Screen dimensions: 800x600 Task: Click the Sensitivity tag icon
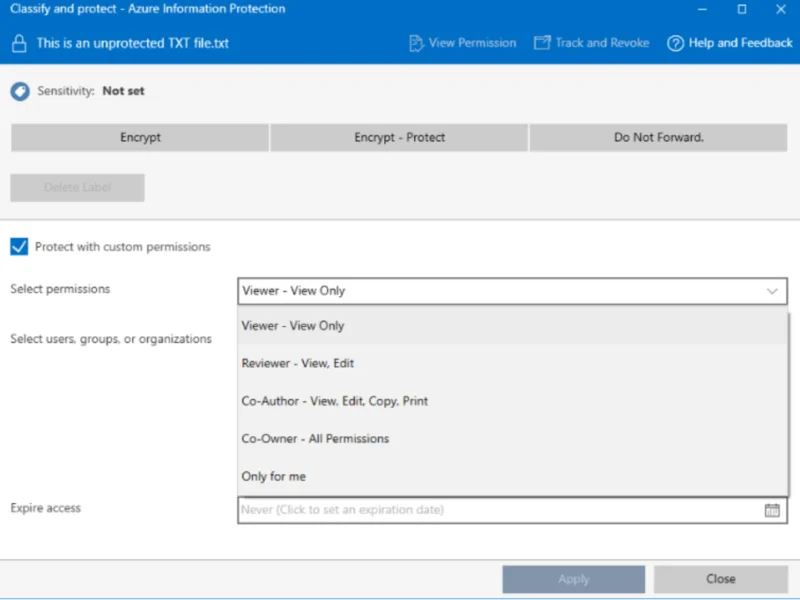(x=20, y=91)
